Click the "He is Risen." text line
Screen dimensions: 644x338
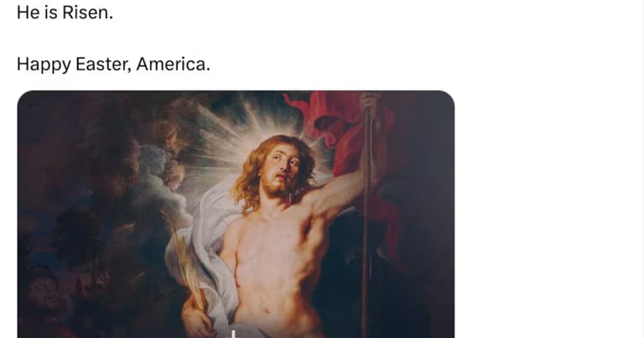click(65, 13)
